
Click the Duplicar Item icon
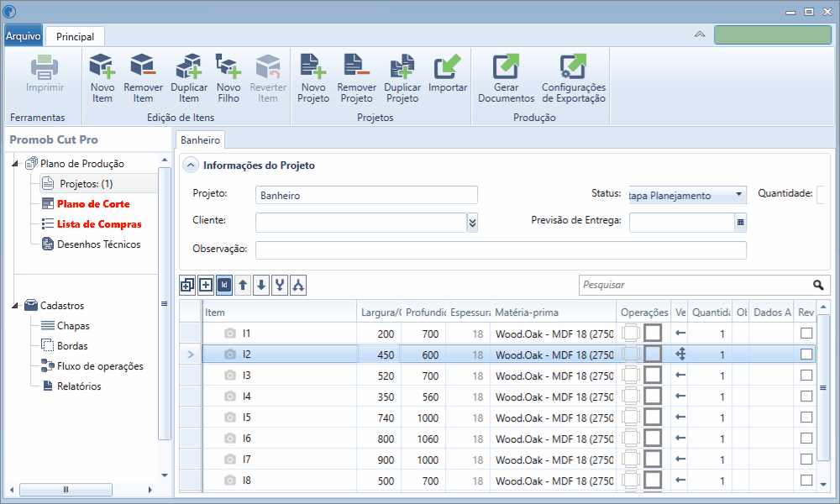(188, 66)
